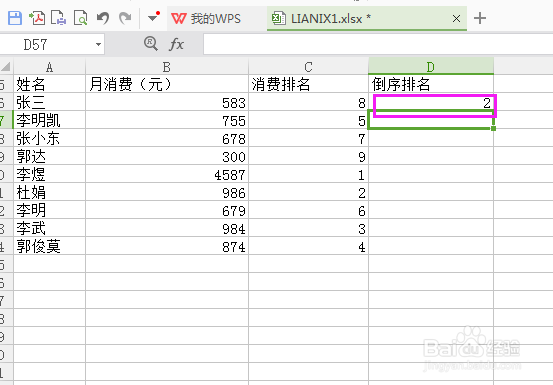Screen dimensions: 553x385
Task: Select column C header
Action: point(308,66)
